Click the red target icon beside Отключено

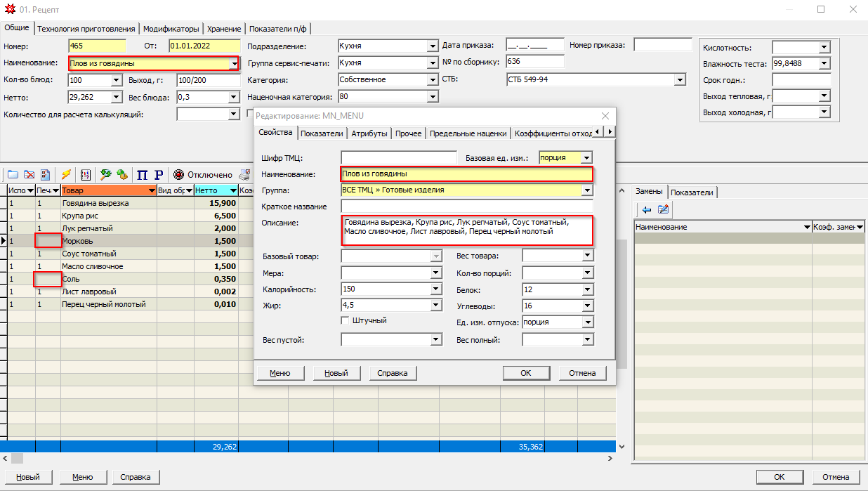[178, 175]
